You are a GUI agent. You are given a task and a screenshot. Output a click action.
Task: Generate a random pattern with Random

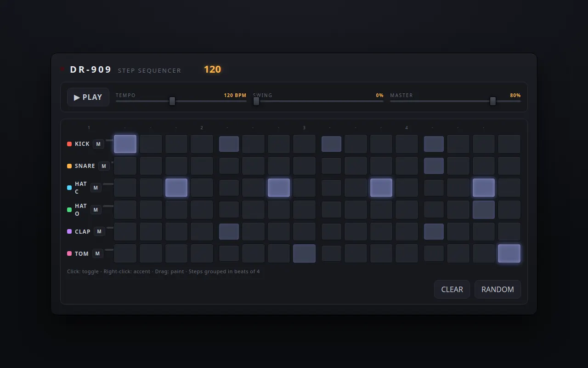click(x=498, y=289)
